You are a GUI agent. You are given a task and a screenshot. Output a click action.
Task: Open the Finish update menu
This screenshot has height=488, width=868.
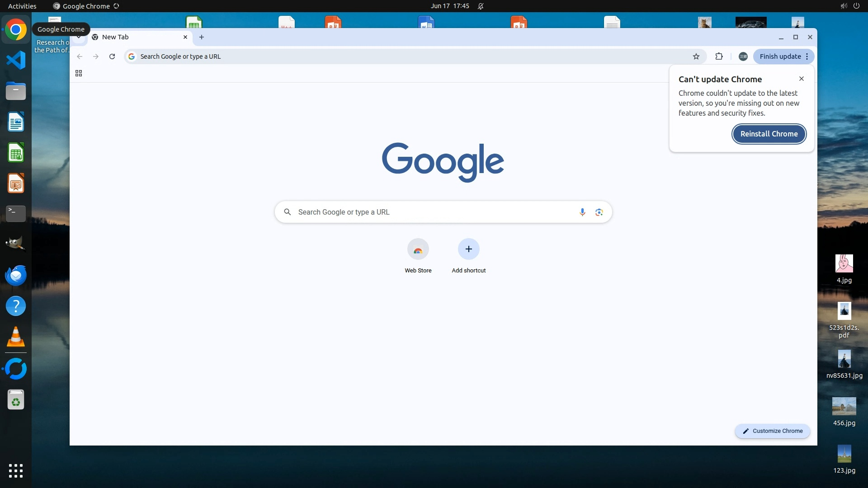pyautogui.click(x=783, y=56)
